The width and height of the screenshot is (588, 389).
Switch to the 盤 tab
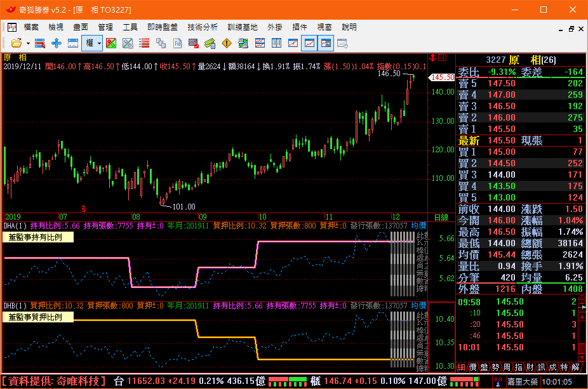coord(484,367)
